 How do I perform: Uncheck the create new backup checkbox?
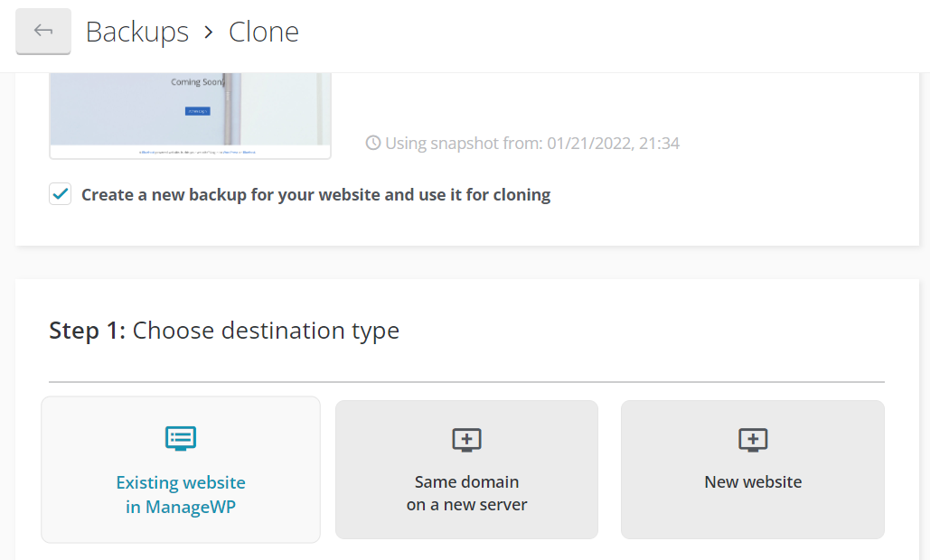(61, 194)
